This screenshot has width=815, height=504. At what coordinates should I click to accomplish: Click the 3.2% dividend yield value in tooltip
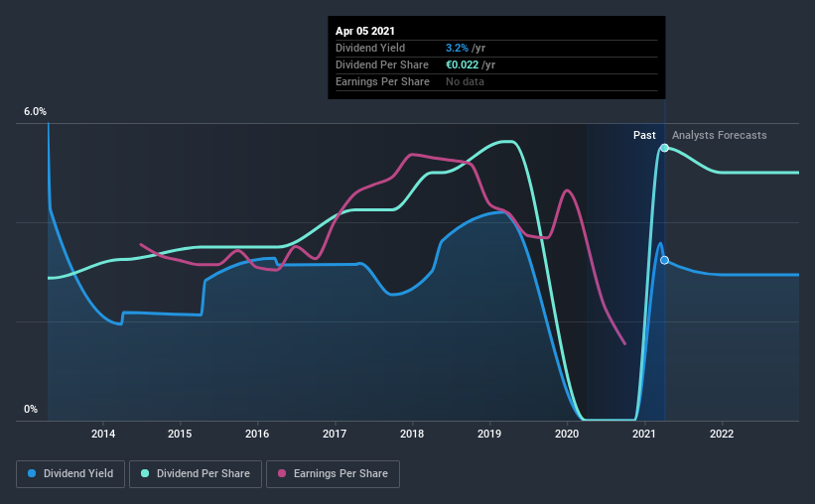click(x=457, y=48)
